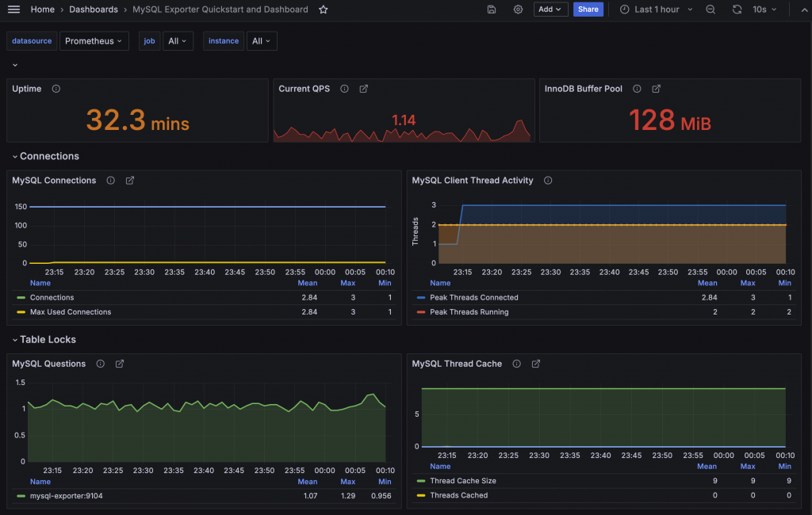Go to Home breadcrumb
812x515 pixels.
pos(43,10)
